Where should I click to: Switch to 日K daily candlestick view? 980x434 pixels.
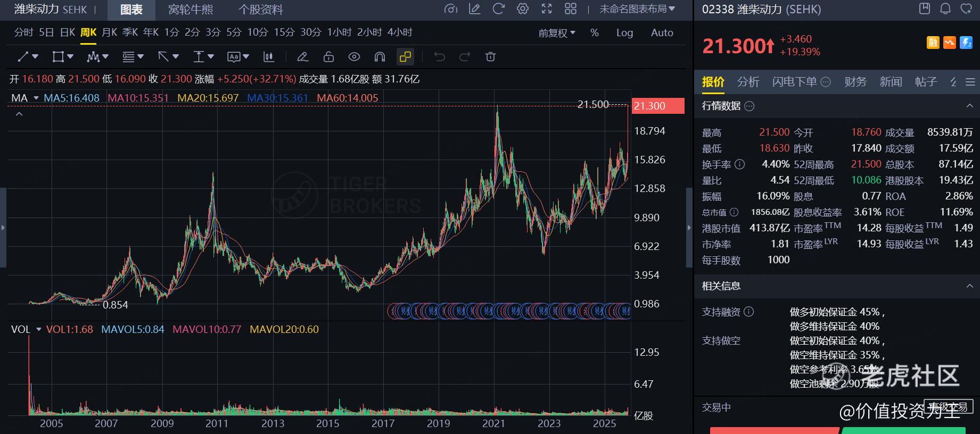tap(68, 33)
